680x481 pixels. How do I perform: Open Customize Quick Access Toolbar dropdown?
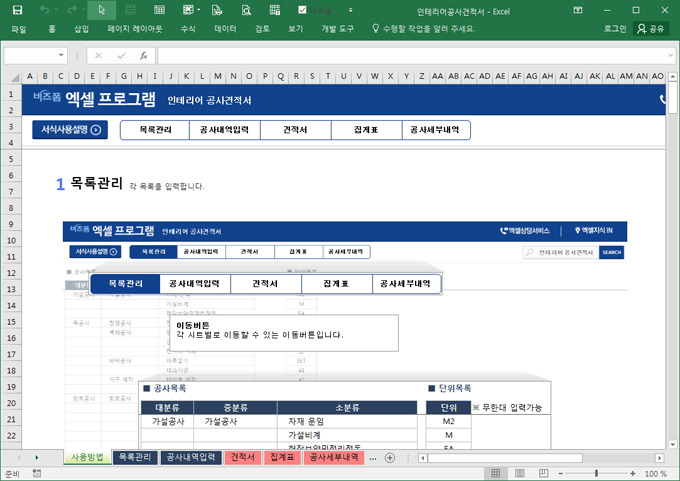coord(350,10)
